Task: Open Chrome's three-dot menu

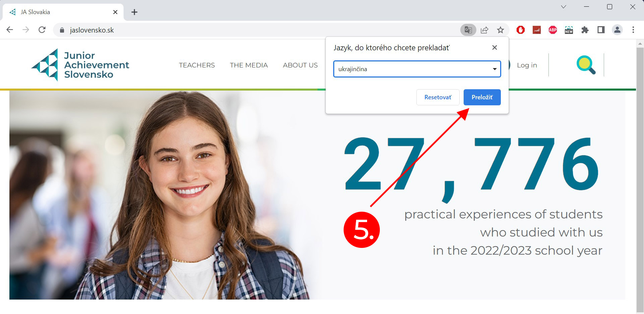Action: click(633, 30)
